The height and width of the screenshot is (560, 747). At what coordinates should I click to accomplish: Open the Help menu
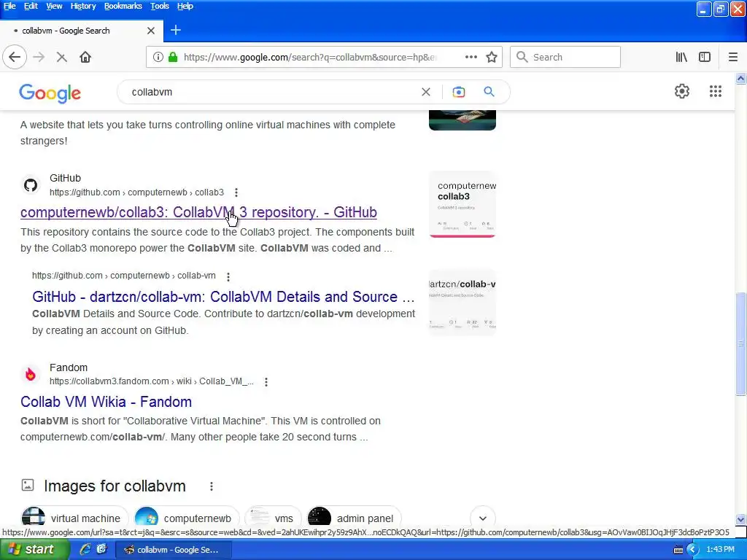tap(185, 6)
